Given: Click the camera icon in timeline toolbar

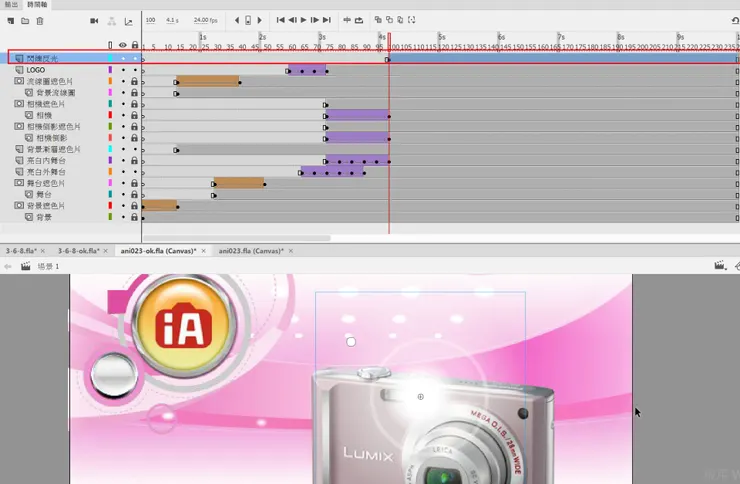Looking at the screenshot, I should pyautogui.click(x=94, y=20).
